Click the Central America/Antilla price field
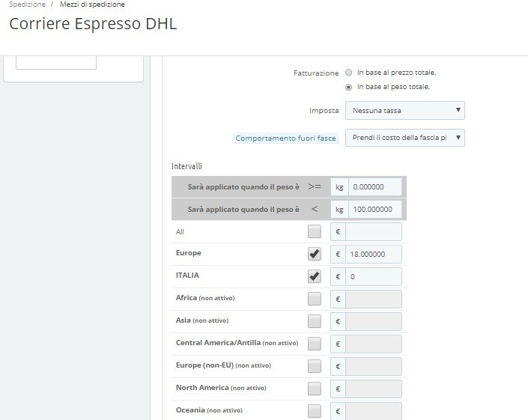This screenshot has width=528, height=420. pos(374,344)
